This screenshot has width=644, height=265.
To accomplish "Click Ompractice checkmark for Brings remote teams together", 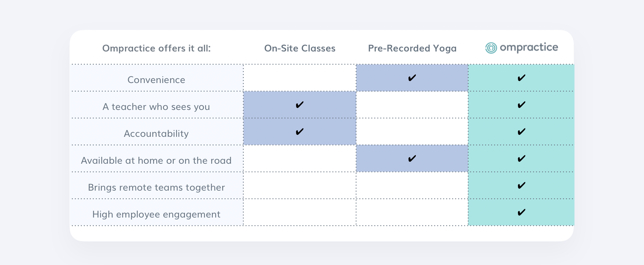I will pos(521,186).
